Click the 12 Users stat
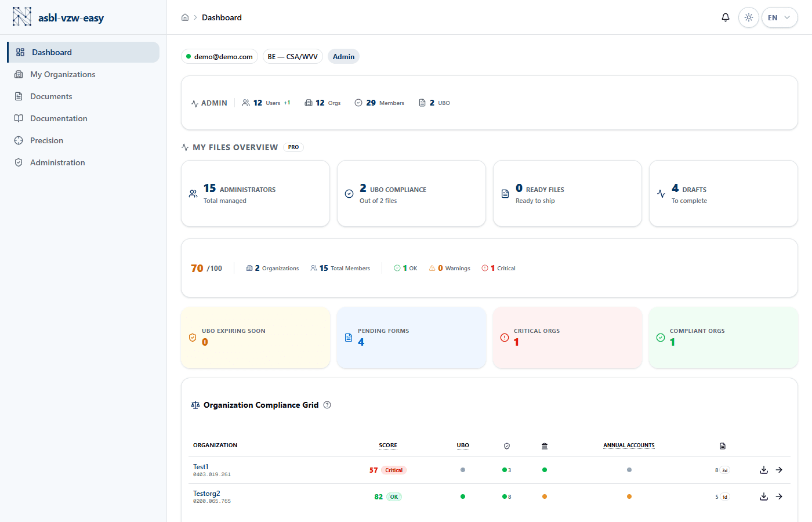 coord(266,103)
